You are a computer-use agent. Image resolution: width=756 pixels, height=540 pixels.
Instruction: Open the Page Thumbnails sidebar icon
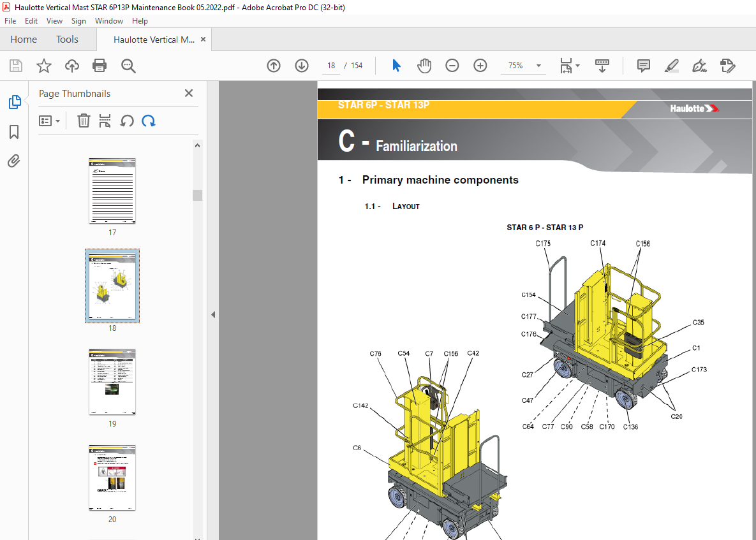(15, 102)
